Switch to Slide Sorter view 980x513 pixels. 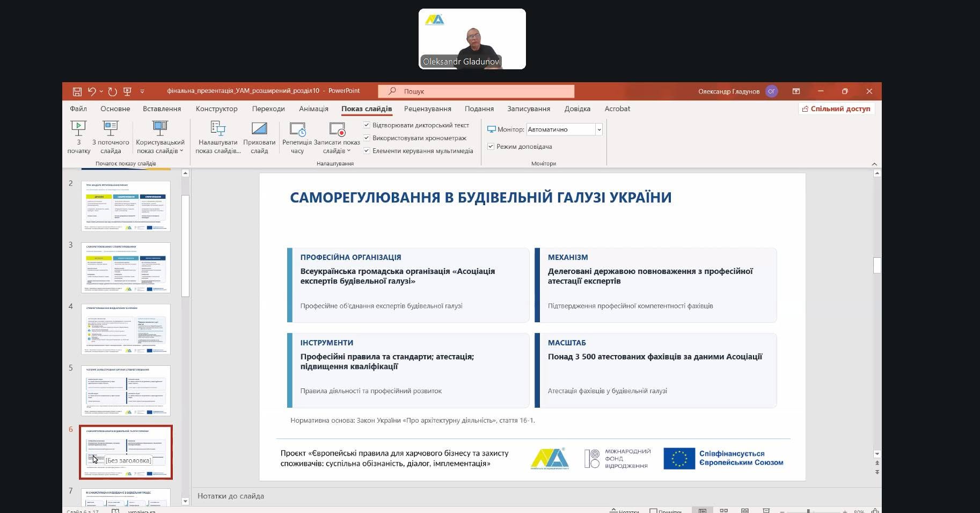pyautogui.click(x=723, y=510)
